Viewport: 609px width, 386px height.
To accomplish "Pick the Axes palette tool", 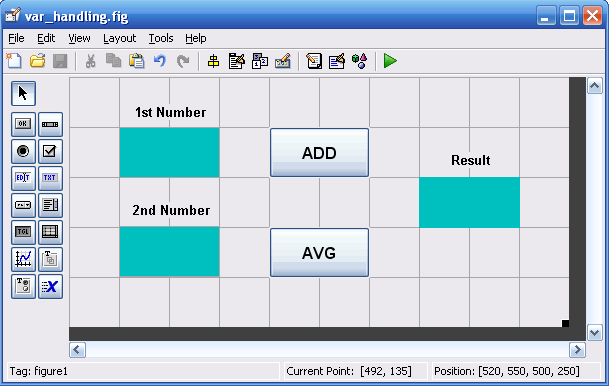I will (x=23, y=259).
